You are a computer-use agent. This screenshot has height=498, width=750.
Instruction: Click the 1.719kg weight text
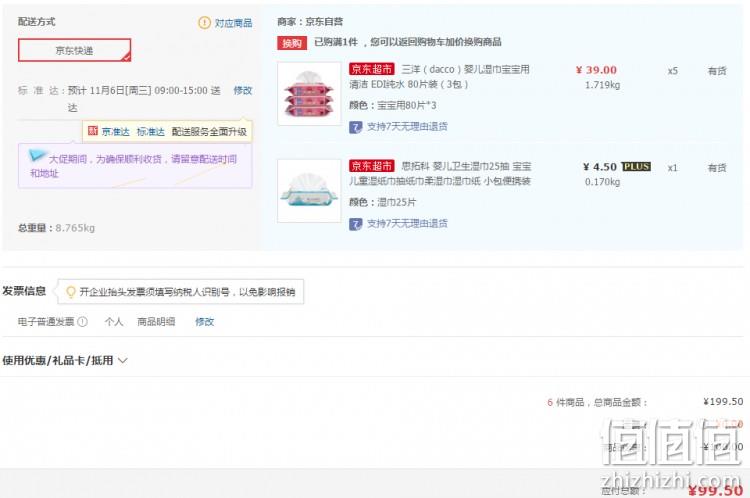[602, 85]
